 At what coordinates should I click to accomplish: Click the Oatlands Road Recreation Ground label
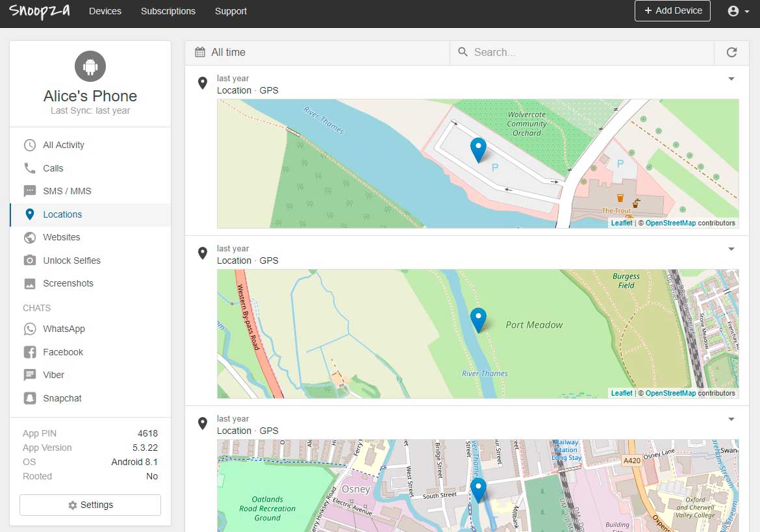(x=268, y=508)
